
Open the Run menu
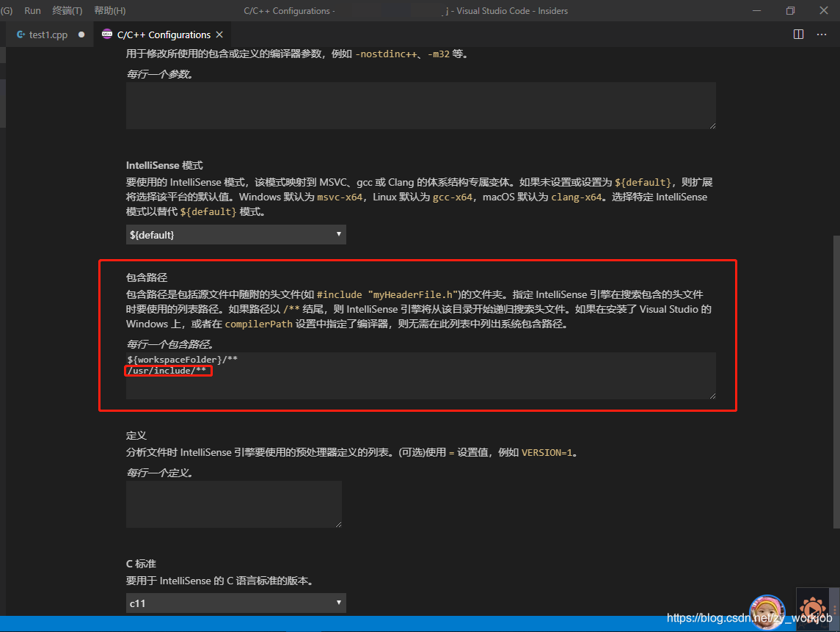tap(32, 11)
